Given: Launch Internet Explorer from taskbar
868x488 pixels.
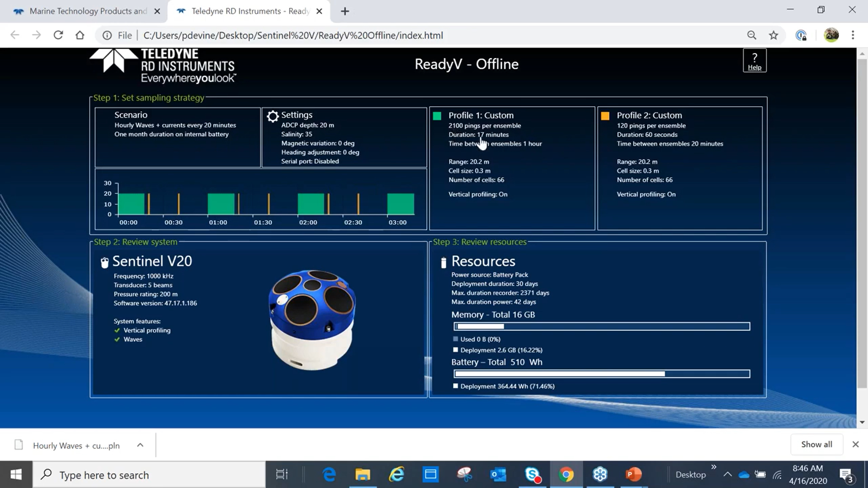Looking at the screenshot, I should click(396, 474).
